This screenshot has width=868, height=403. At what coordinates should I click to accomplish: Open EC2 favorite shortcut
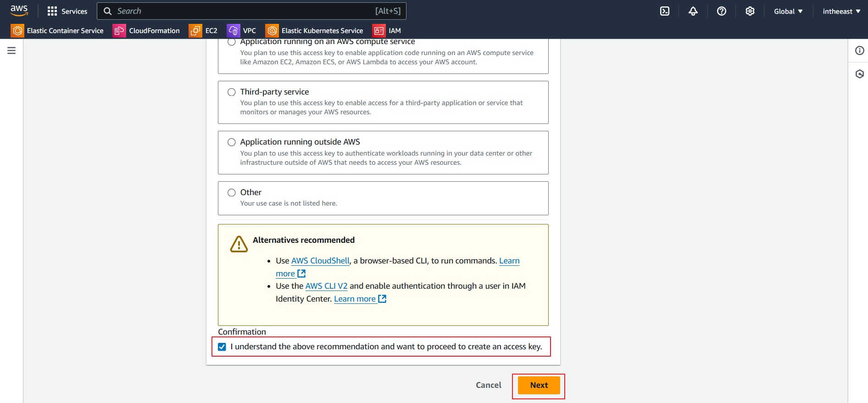click(203, 30)
